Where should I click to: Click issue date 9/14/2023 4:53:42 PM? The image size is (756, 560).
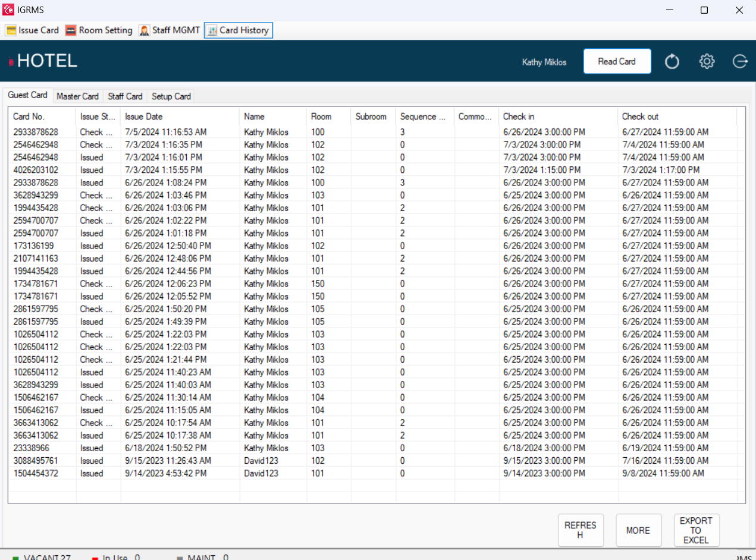(165, 473)
